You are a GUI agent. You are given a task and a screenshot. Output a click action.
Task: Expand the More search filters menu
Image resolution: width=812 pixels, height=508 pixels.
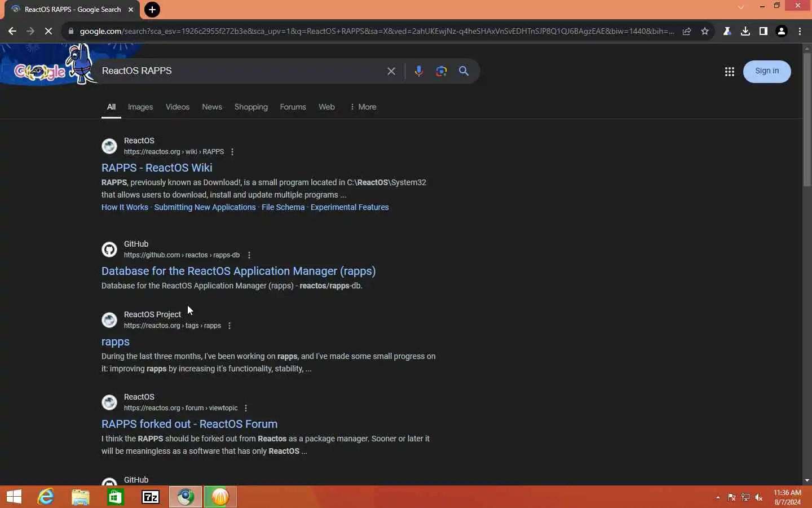pos(363,107)
